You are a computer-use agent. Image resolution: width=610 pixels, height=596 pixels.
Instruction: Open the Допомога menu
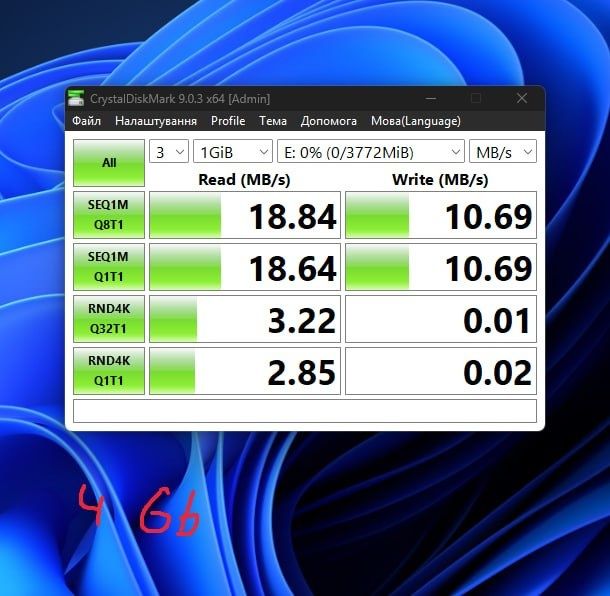[x=329, y=121]
